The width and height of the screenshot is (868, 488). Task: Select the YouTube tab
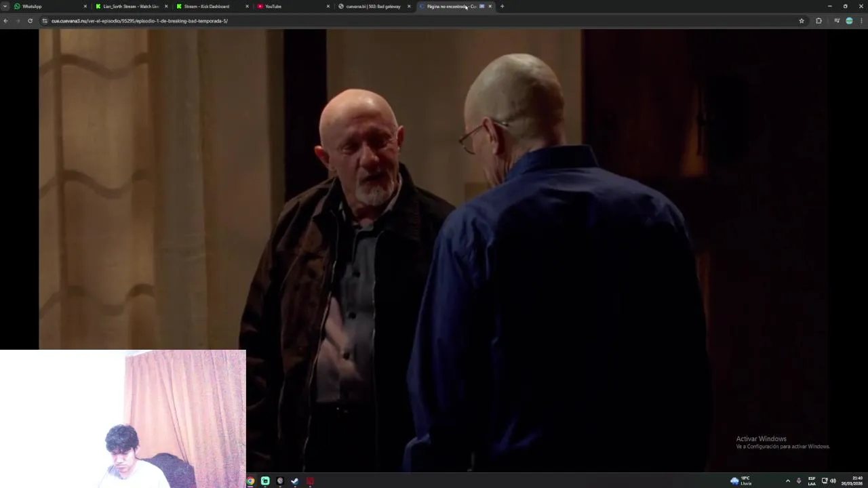(x=293, y=6)
